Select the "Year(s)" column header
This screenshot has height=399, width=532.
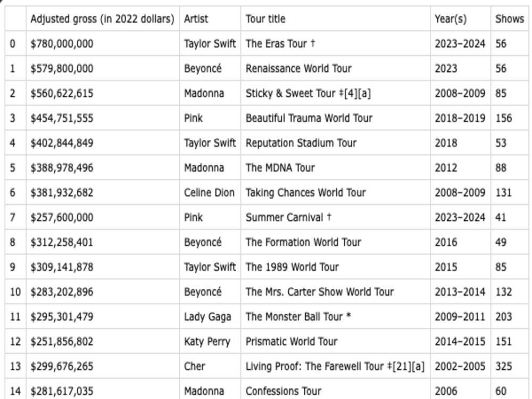click(x=460, y=19)
